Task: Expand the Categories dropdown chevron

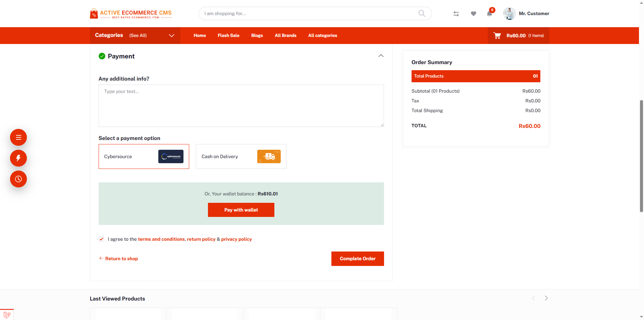Action: (172, 35)
